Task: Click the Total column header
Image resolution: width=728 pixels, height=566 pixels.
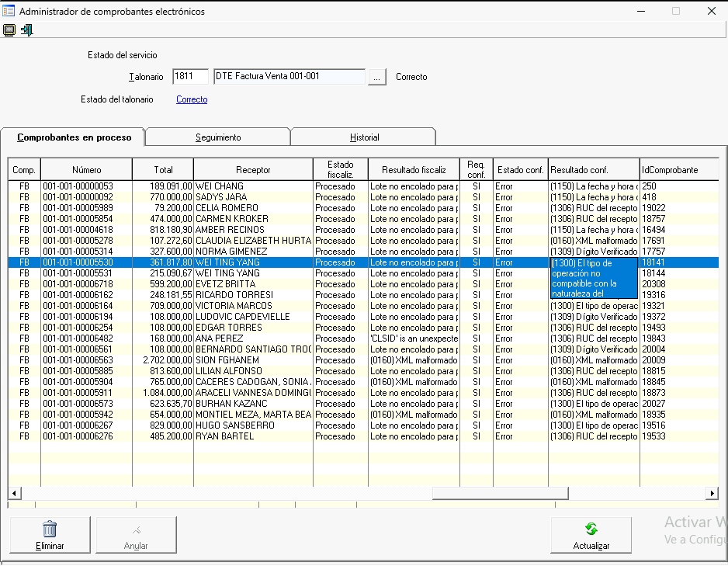Action: tap(163, 170)
